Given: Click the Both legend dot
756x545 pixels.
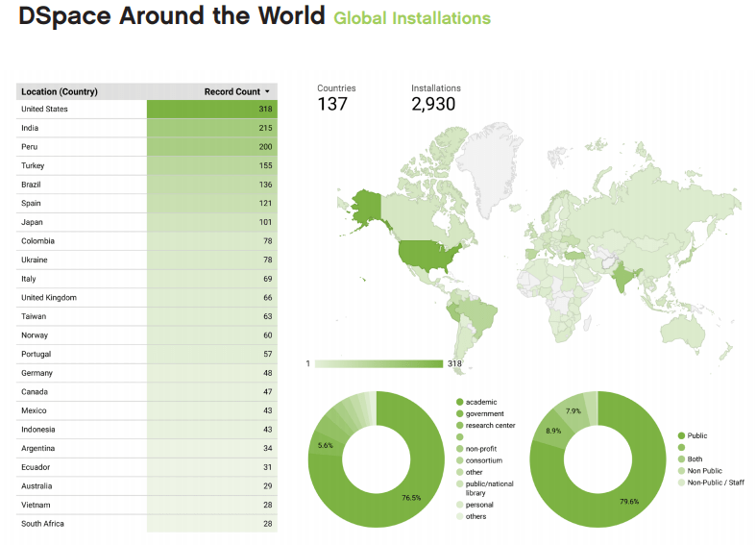Looking at the screenshot, I should pos(682,459).
